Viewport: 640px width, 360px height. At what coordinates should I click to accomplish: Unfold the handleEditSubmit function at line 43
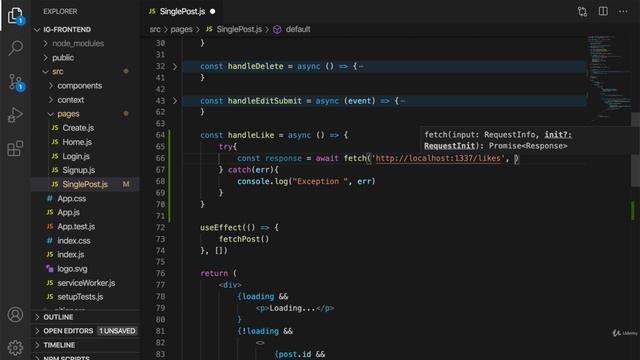coord(175,100)
